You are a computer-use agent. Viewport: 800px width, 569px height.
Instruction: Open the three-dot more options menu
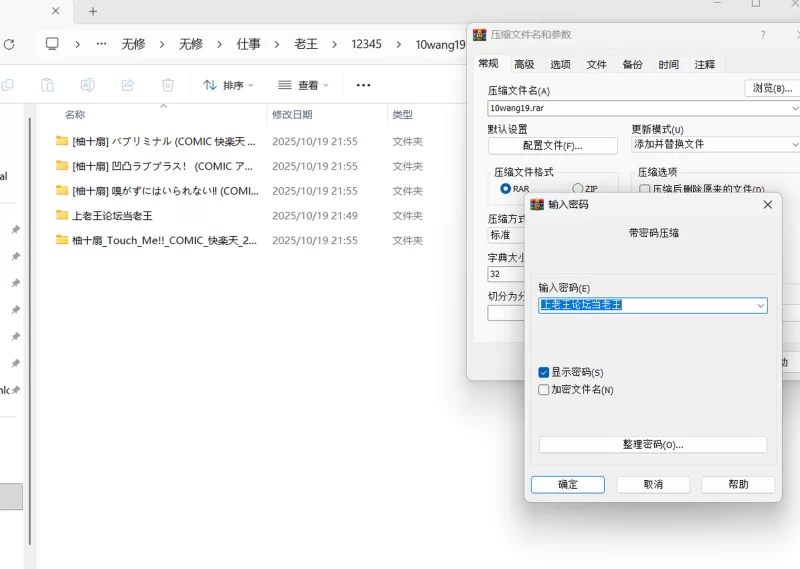363,85
